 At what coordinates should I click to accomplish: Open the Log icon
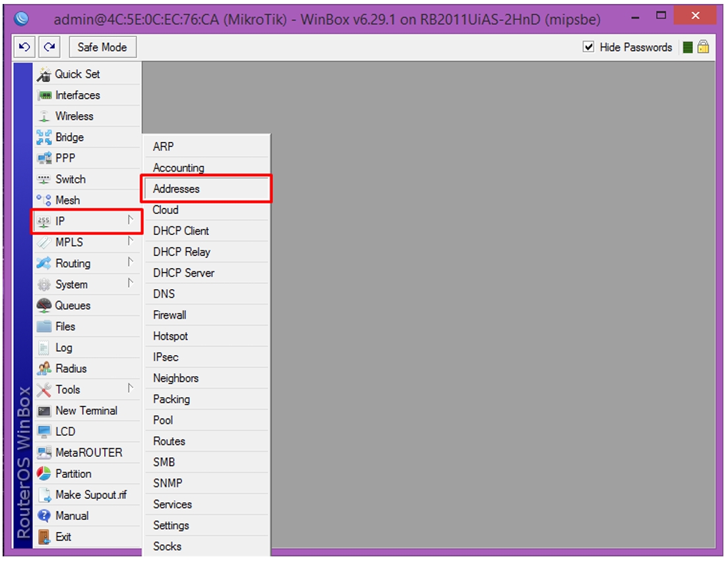[x=44, y=348]
